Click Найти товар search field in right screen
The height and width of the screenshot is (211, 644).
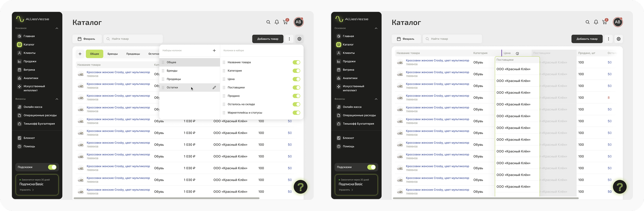pyautogui.click(x=452, y=39)
